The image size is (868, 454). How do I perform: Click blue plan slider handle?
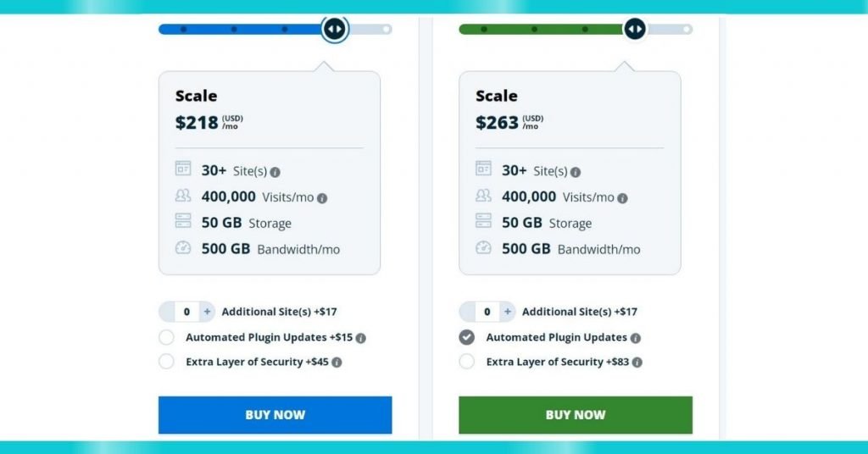[334, 29]
